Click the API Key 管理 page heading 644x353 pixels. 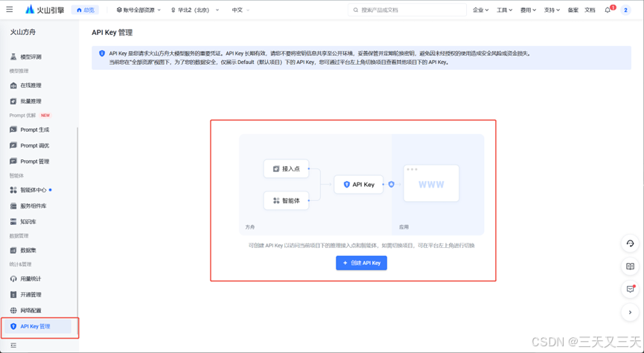click(x=112, y=33)
